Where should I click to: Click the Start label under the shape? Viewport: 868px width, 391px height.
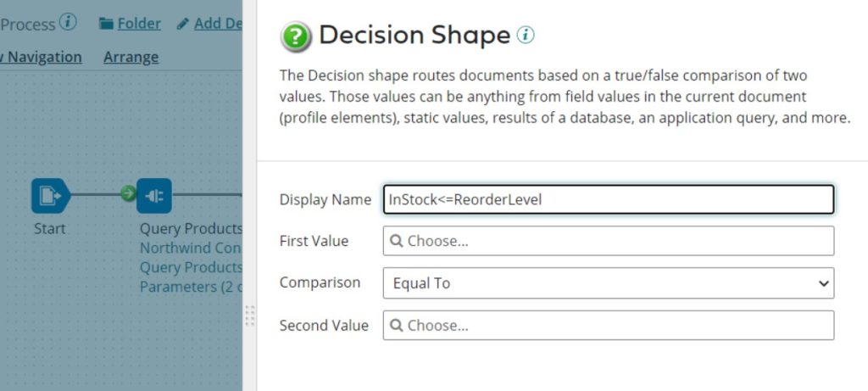(50, 228)
